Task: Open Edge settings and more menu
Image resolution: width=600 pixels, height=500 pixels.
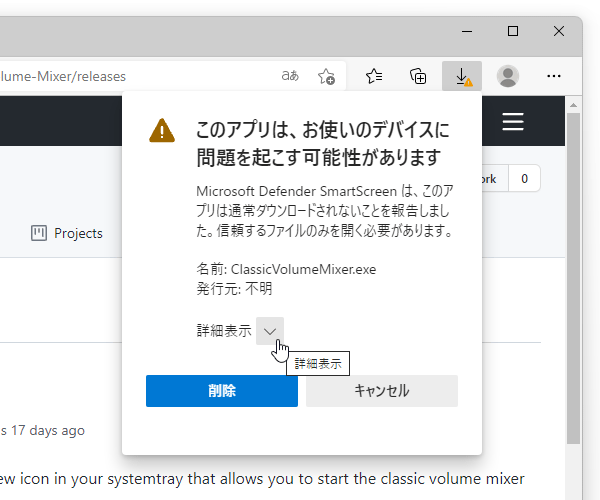Action: pyautogui.click(x=554, y=76)
